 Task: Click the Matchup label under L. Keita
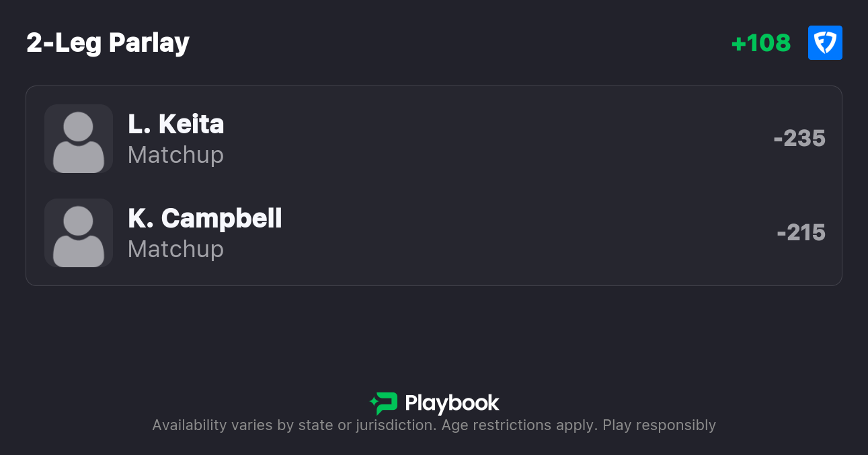pyautogui.click(x=175, y=155)
